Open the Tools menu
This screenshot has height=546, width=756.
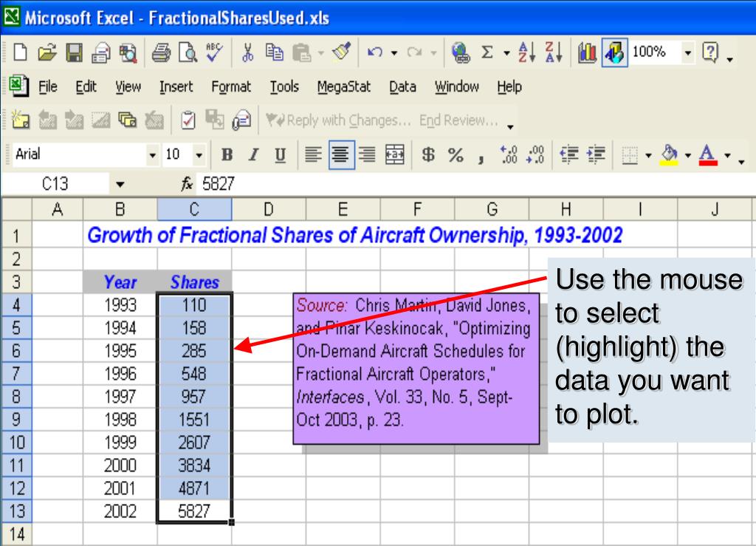coord(284,87)
